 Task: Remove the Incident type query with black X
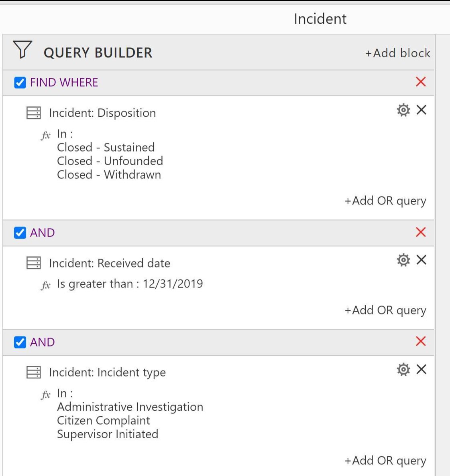point(421,369)
